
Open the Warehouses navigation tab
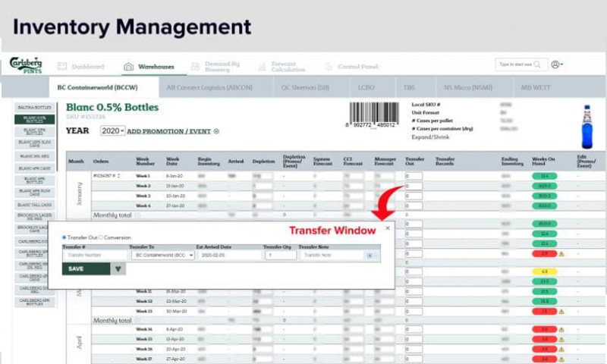(149, 67)
